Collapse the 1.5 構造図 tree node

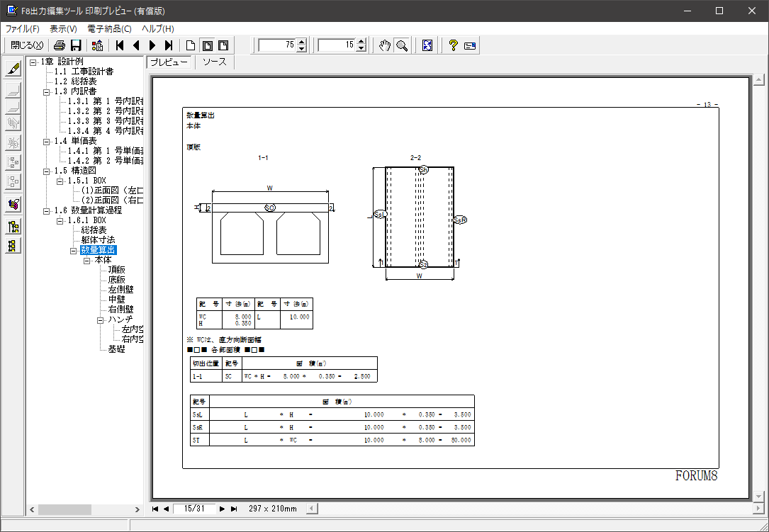(47, 171)
